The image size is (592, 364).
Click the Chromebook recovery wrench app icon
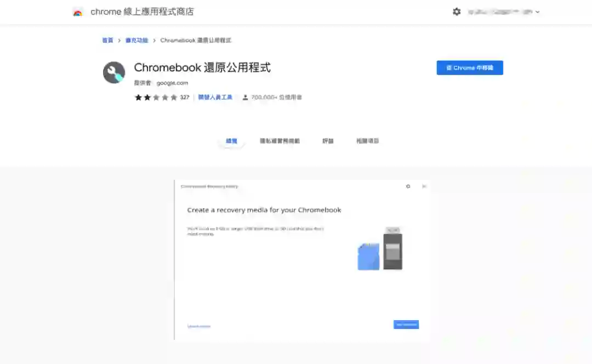pos(114,72)
